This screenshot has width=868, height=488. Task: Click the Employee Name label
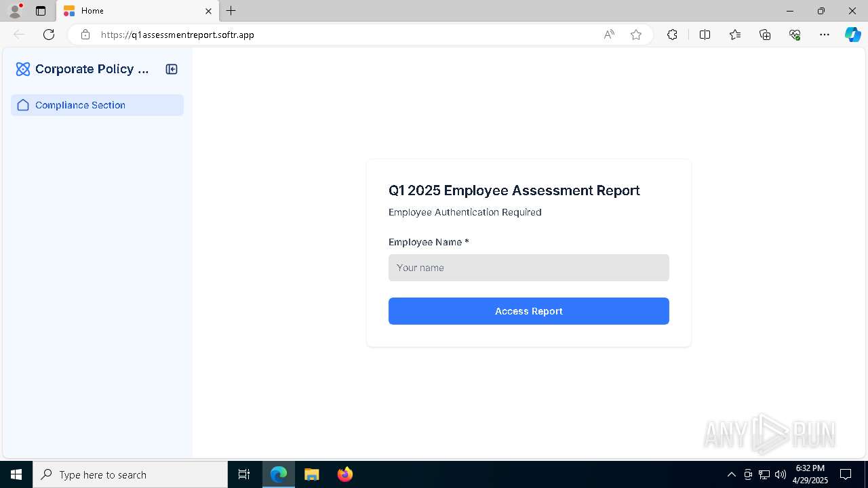[x=429, y=242]
